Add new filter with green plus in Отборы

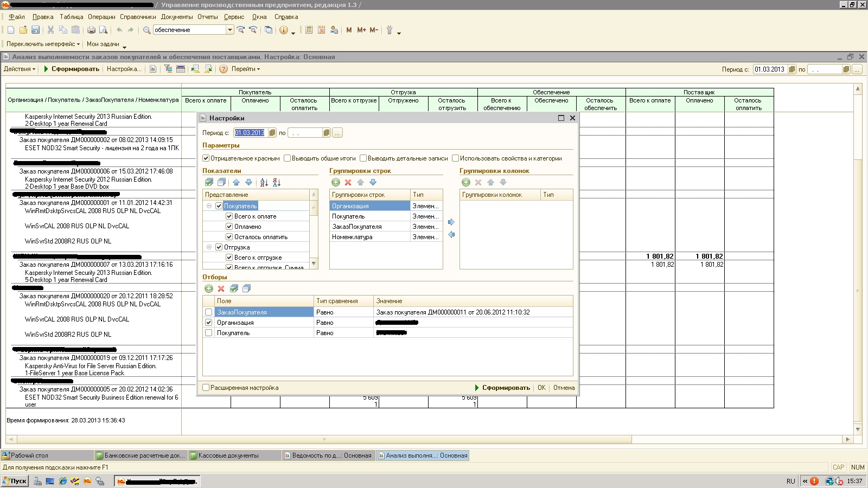pos(209,288)
